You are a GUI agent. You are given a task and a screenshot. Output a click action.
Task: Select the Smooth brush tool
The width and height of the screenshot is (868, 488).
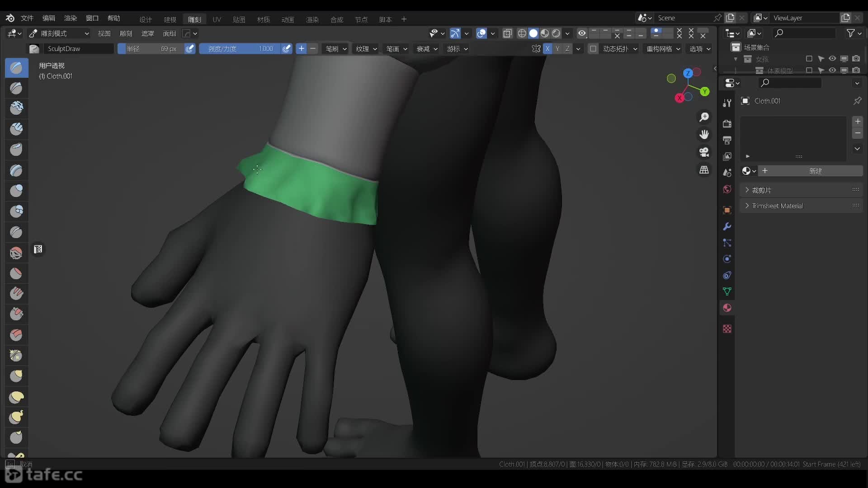tap(16, 253)
